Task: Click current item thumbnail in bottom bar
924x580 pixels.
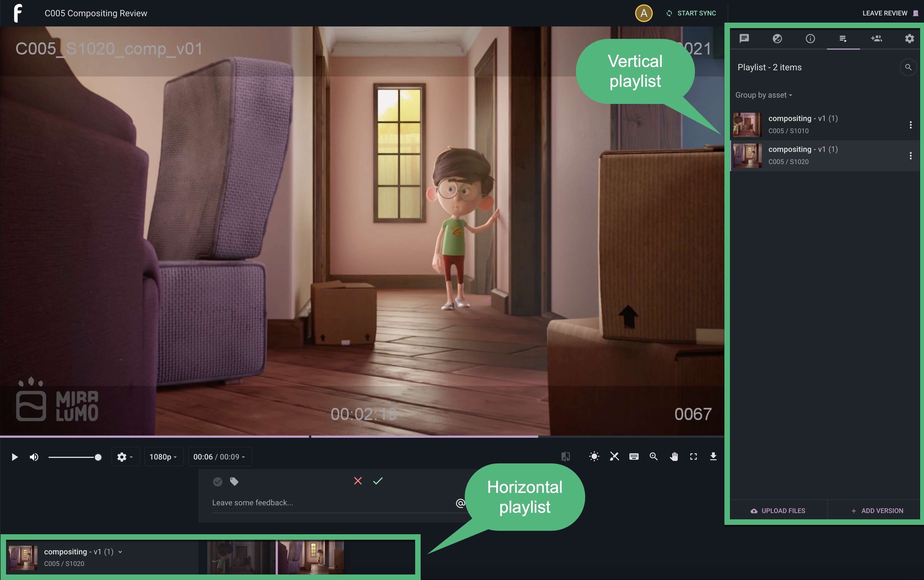Action: (x=23, y=558)
